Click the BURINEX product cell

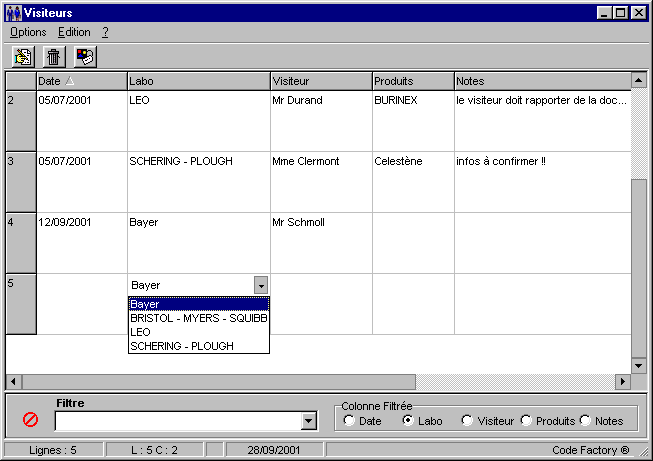point(413,121)
